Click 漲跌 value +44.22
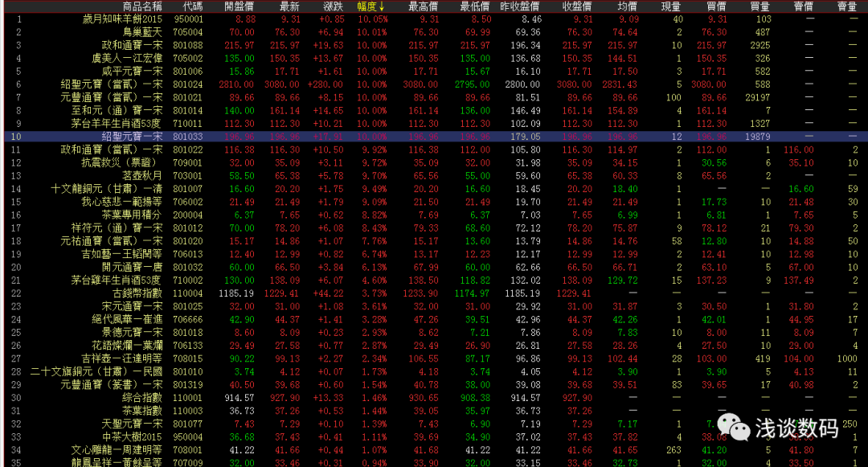 pyautogui.click(x=328, y=293)
